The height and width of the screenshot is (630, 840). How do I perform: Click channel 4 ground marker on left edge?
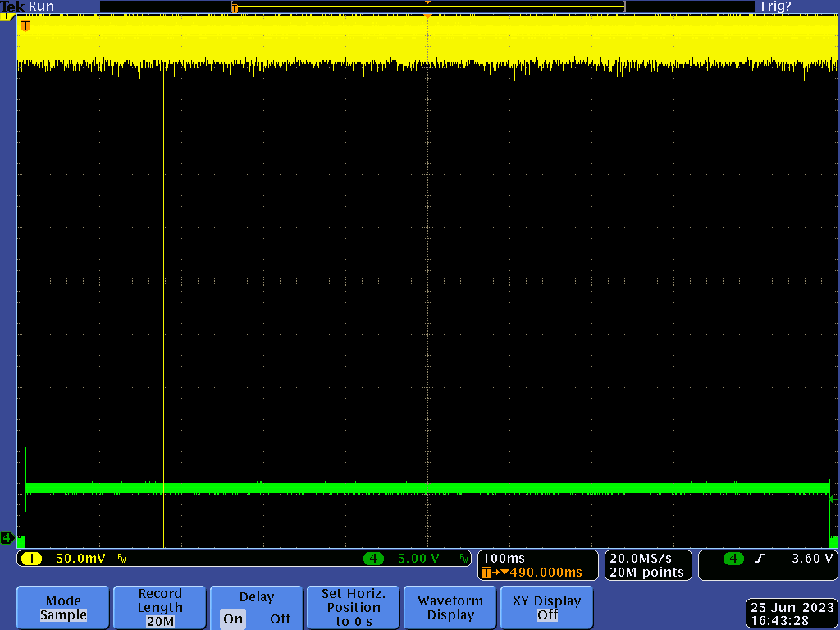(7, 538)
